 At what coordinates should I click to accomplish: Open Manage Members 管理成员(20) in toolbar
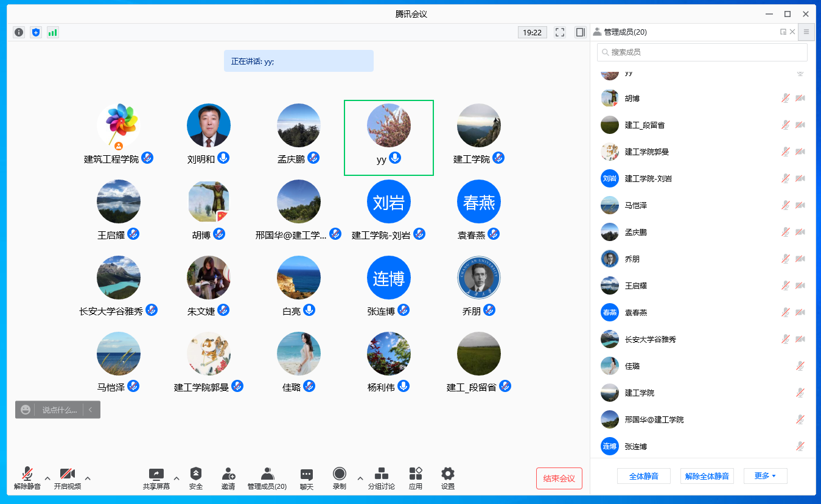tap(267, 478)
